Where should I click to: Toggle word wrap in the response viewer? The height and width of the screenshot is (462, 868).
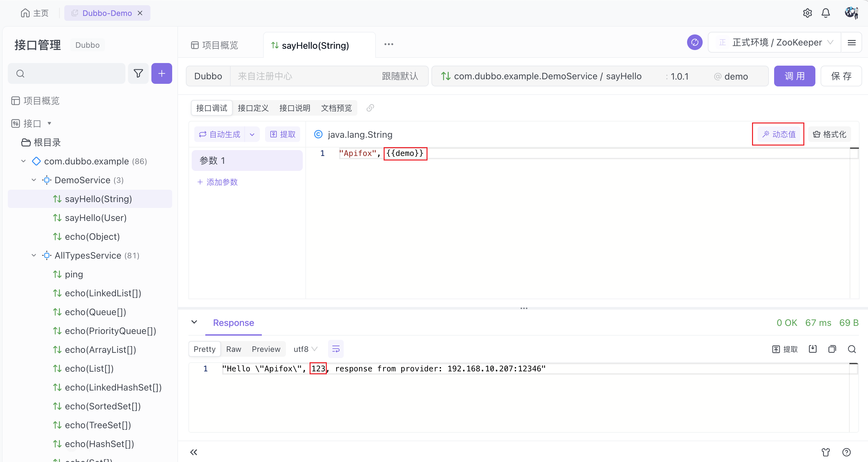coord(336,349)
